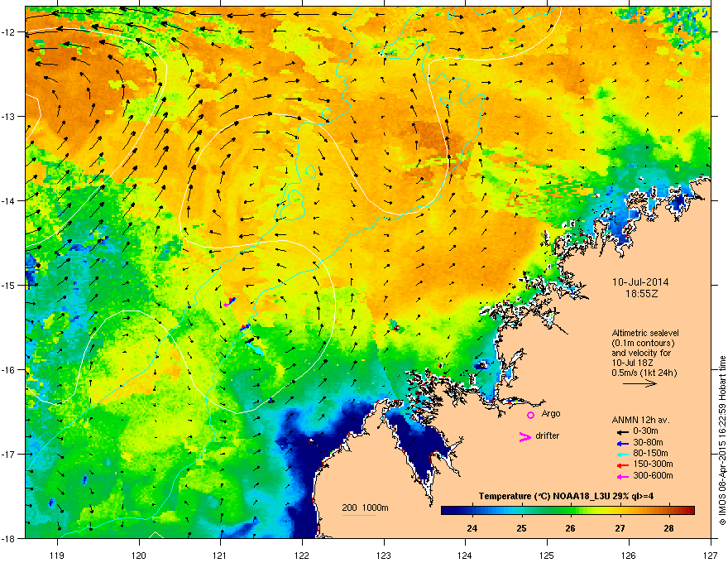Click the yellow 27°C colorbar region
Viewport: 728px width, 563px height.
(x=620, y=510)
